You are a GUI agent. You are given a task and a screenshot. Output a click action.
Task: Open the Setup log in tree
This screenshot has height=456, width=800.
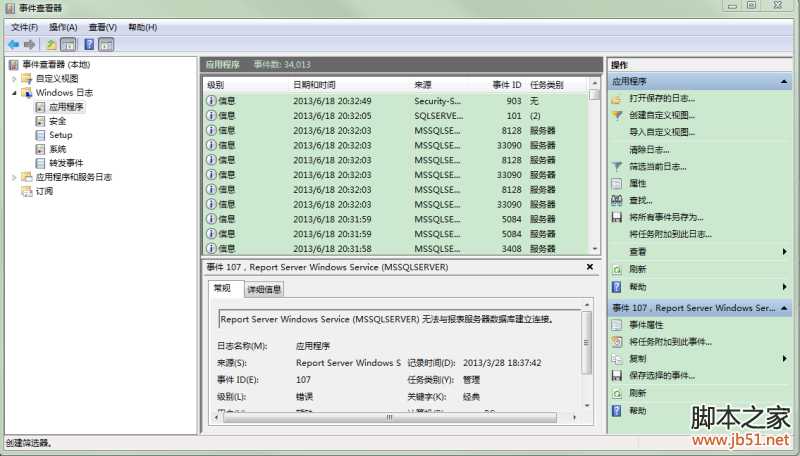61,135
